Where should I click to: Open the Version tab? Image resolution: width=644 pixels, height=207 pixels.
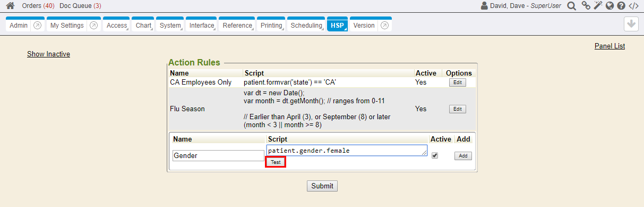(364, 26)
